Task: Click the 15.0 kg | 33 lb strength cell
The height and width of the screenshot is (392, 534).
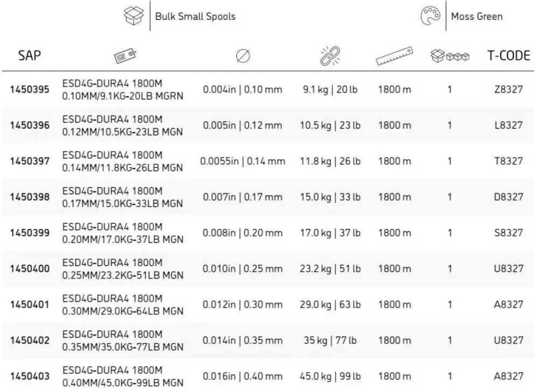Action: tap(330, 197)
